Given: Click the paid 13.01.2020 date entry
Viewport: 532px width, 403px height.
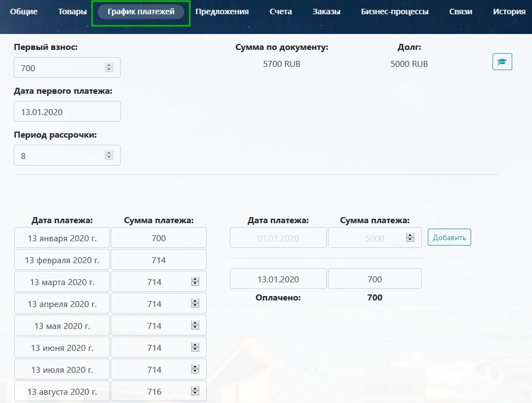Looking at the screenshot, I should point(278,279).
